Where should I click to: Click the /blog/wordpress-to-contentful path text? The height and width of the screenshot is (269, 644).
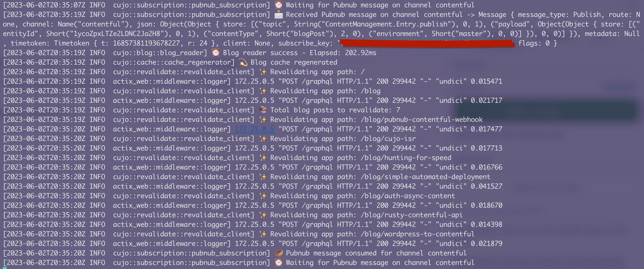click(x=418, y=234)
